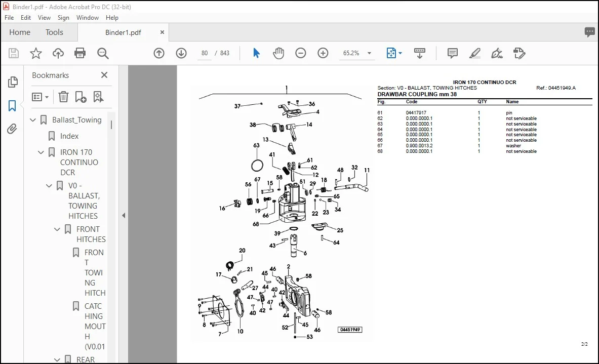This screenshot has width=599, height=364.
Task: Upload file to cloud icon
Action: 58,53
